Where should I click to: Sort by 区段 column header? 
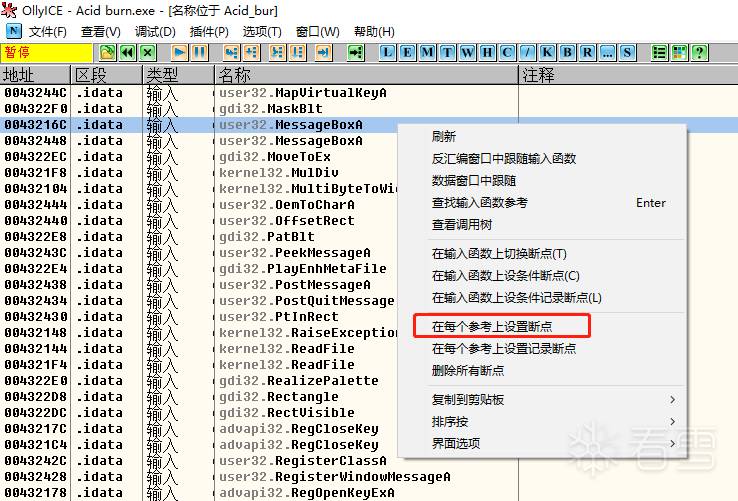point(106,75)
